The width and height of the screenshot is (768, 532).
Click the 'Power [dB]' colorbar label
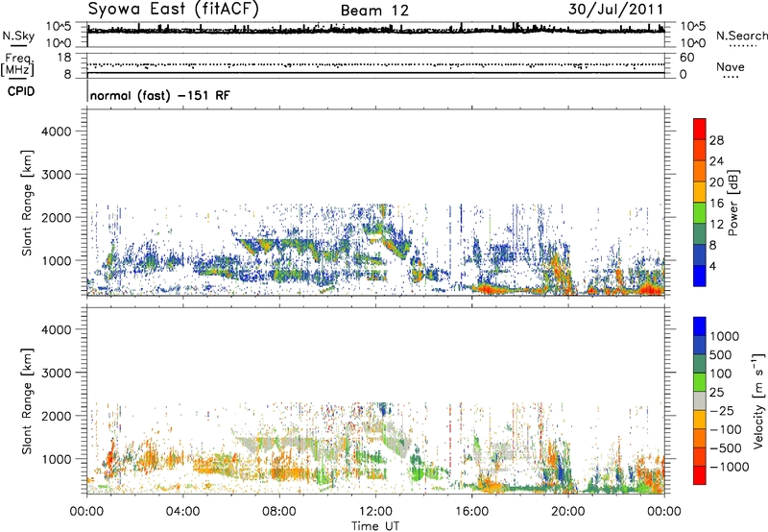732,204
